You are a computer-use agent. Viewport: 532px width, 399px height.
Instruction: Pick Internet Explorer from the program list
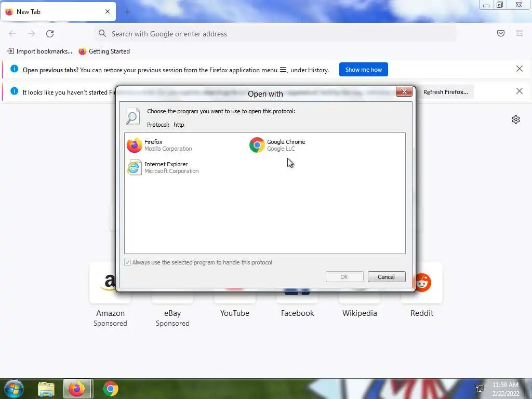pyautogui.click(x=163, y=168)
